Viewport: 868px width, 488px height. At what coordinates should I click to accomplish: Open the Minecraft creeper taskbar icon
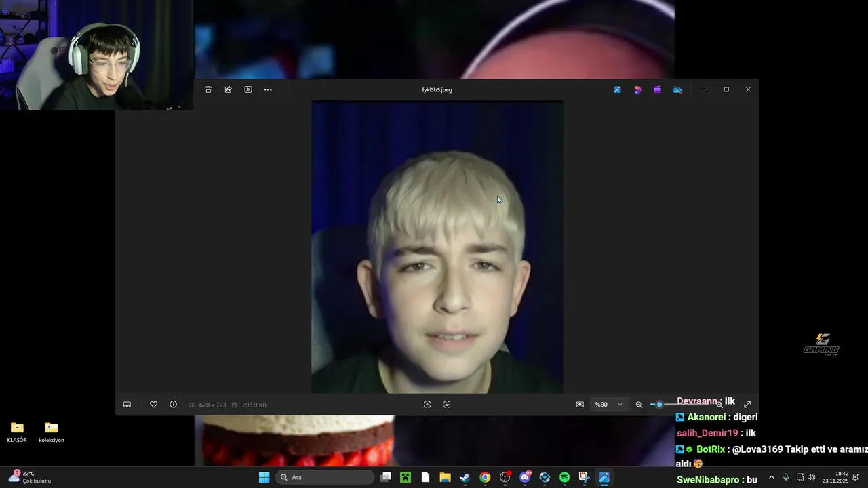[406, 477]
